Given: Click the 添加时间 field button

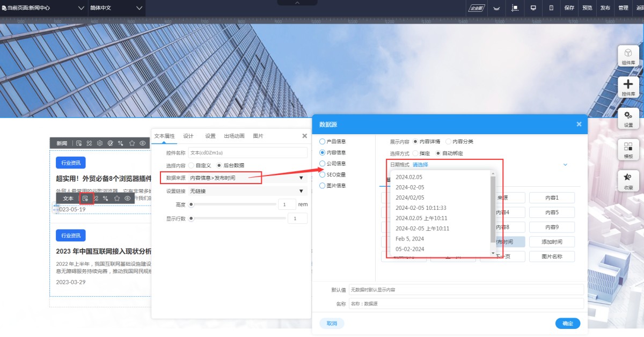Looking at the screenshot, I should [x=552, y=242].
